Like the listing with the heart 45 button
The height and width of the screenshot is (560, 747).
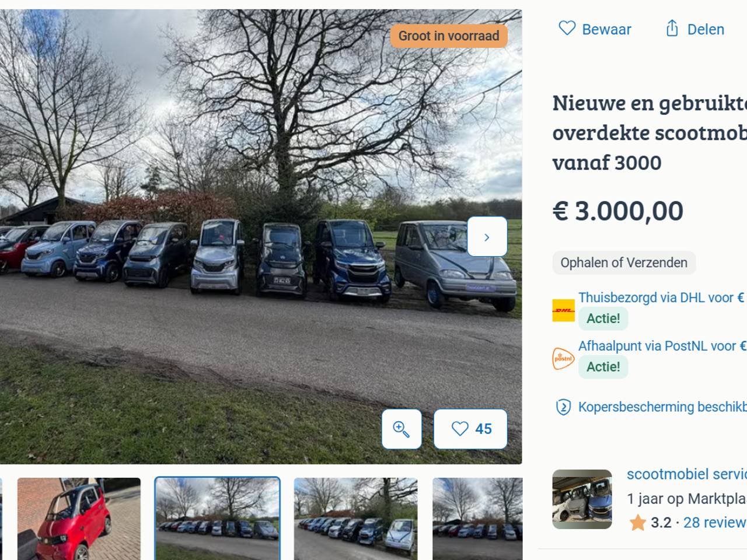point(470,429)
